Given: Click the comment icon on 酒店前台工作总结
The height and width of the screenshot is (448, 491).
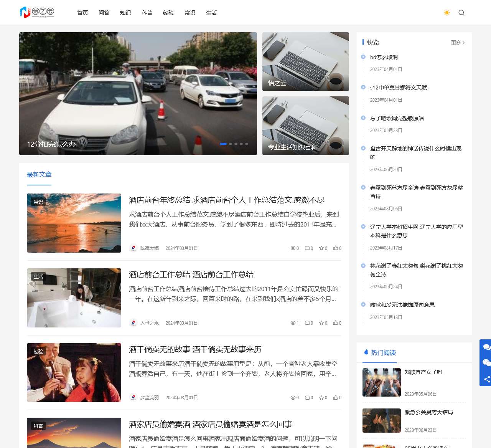Looking at the screenshot, I should tap(307, 323).
